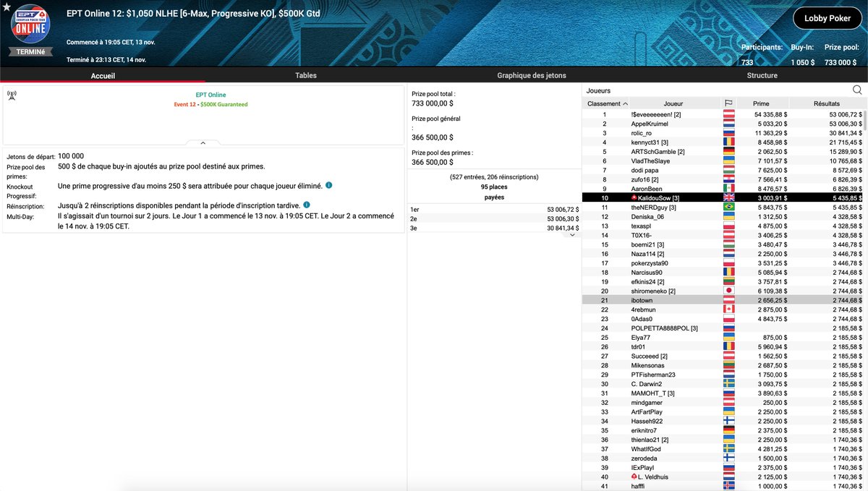Click Prize pool total value 733 000,00 $
Screen dimensions: 868x491
433,104
